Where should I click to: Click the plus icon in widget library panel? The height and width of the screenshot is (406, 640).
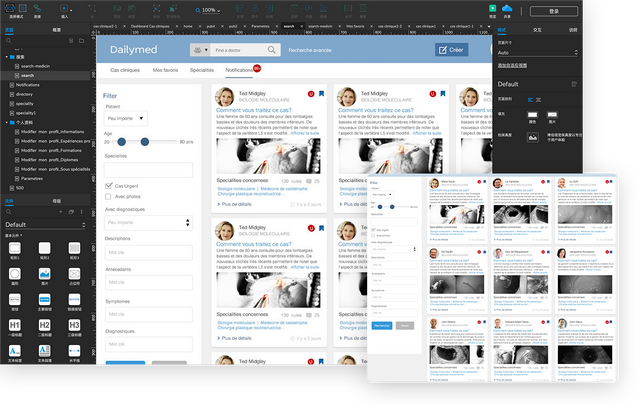click(x=61, y=212)
